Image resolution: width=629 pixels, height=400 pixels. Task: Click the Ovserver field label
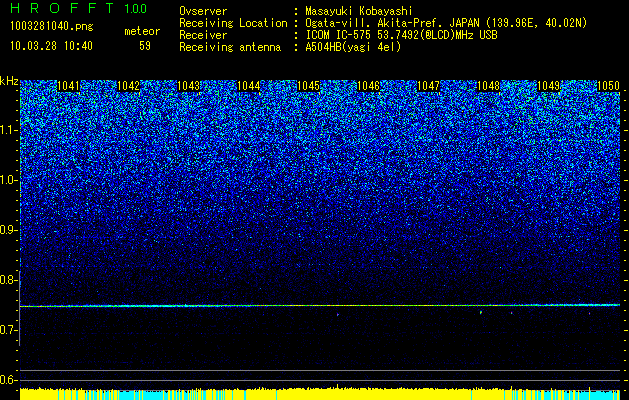[203, 12]
